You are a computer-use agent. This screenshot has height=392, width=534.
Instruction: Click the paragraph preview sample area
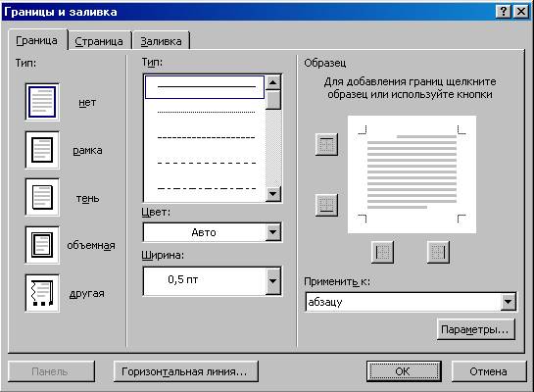tap(412, 174)
